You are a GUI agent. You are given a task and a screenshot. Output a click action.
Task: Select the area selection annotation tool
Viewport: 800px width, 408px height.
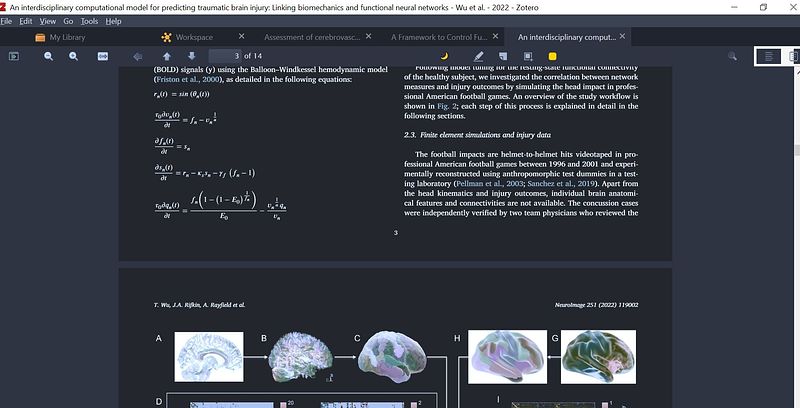point(527,56)
